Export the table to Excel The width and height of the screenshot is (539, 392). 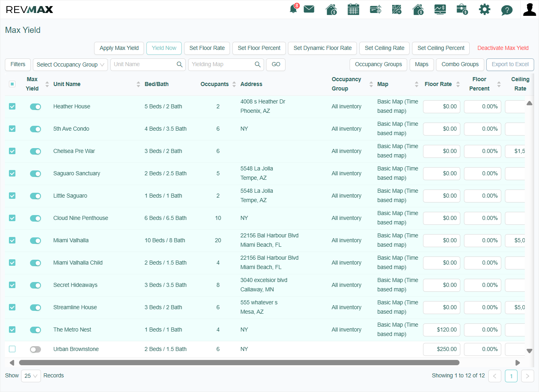pyautogui.click(x=510, y=65)
